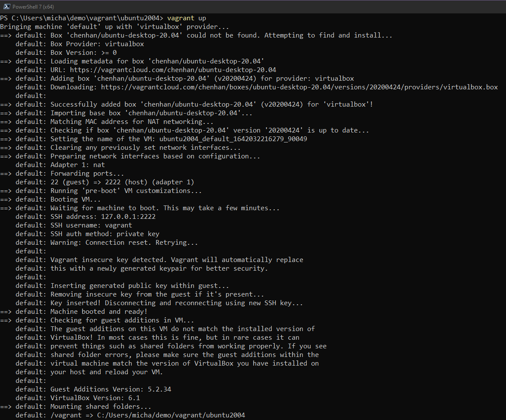506x420 pixels.
Task: Click the 'SSH auth method: private key' line
Action: click(x=105, y=234)
